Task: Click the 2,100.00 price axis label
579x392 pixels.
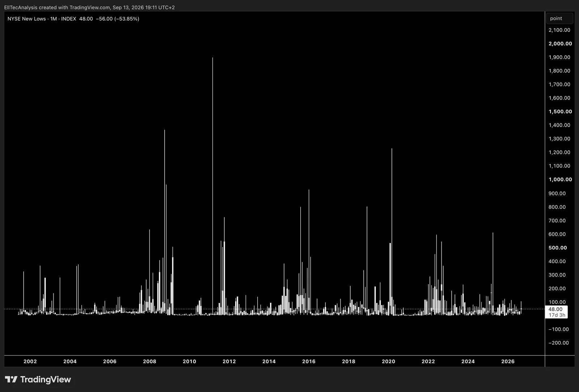Action: pos(559,30)
